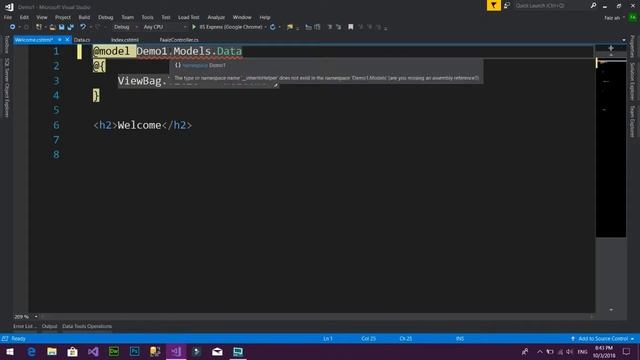The height and width of the screenshot is (360, 640).
Task: Open the Any CPU platform dropdown
Action: tap(164, 27)
